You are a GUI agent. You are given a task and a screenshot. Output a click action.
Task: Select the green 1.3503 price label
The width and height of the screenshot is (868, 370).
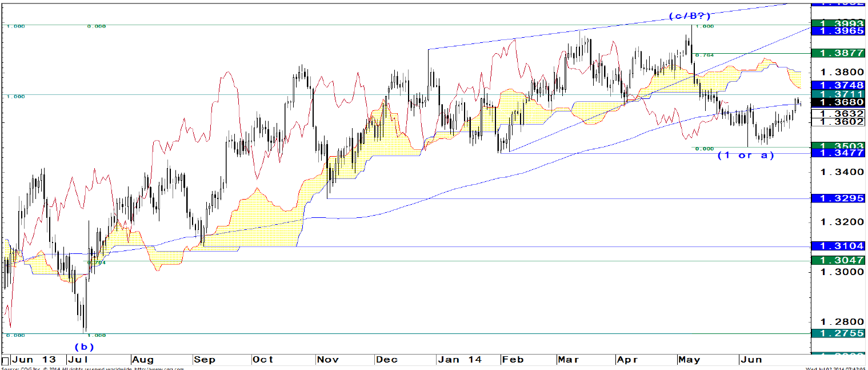(x=838, y=146)
